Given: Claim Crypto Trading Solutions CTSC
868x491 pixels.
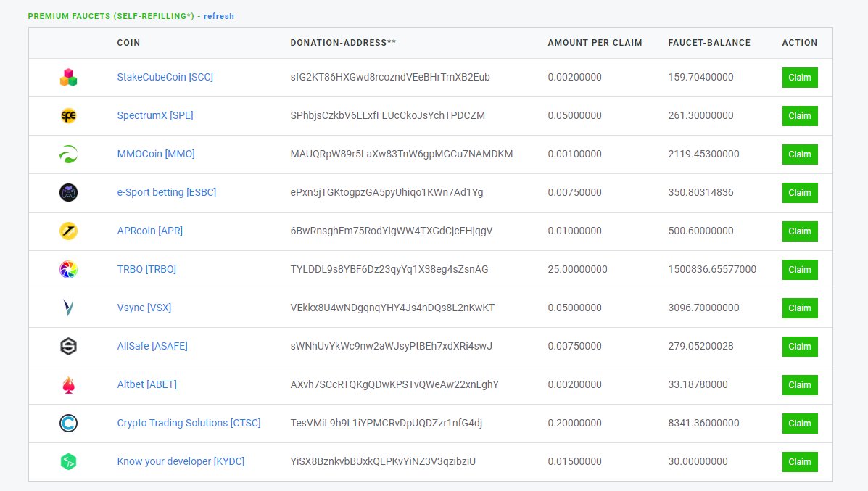Looking at the screenshot, I should [x=799, y=424].
